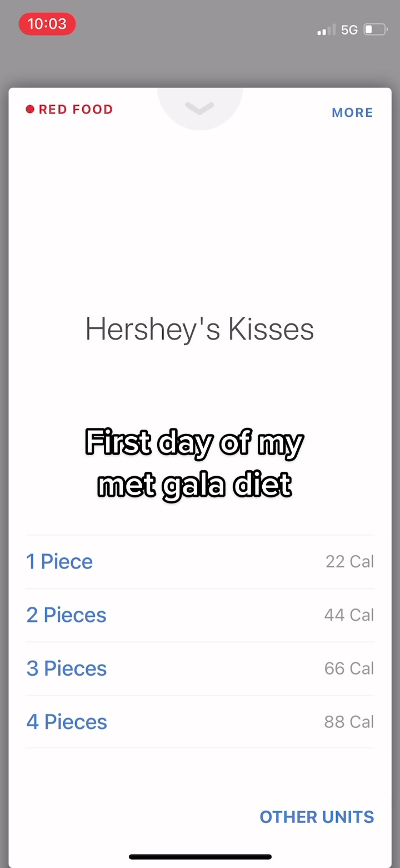The height and width of the screenshot is (868, 400).
Task: Tap the 44 Cal value
Action: point(349,615)
